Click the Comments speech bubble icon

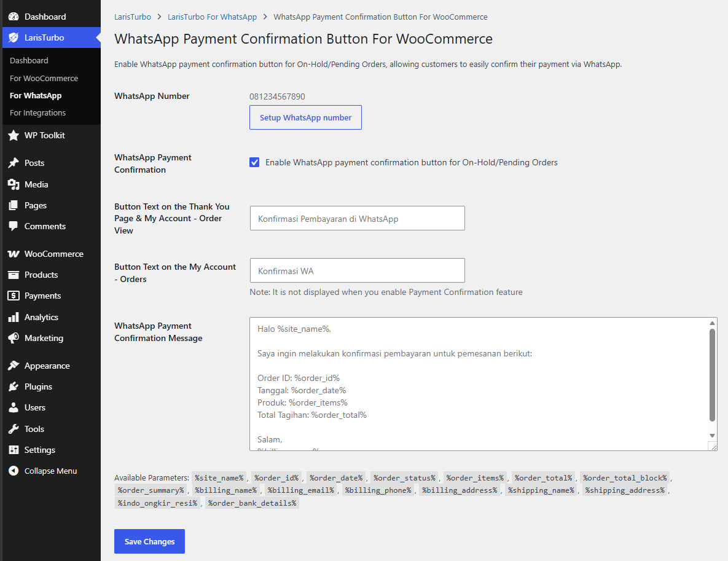pos(14,226)
